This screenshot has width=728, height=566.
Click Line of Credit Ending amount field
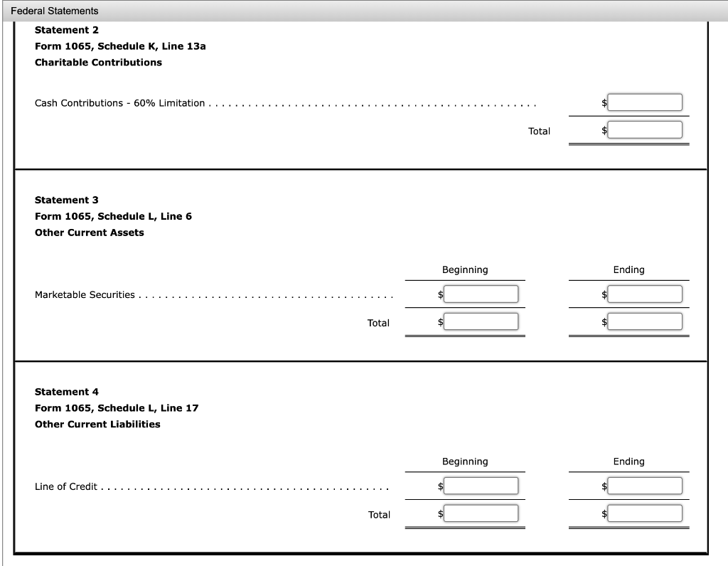(645, 486)
